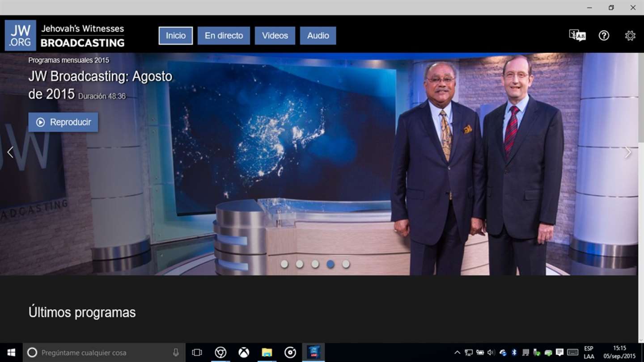Click 'Programas mensuales 2015' label
The width and height of the screenshot is (644, 362).
[68, 60]
